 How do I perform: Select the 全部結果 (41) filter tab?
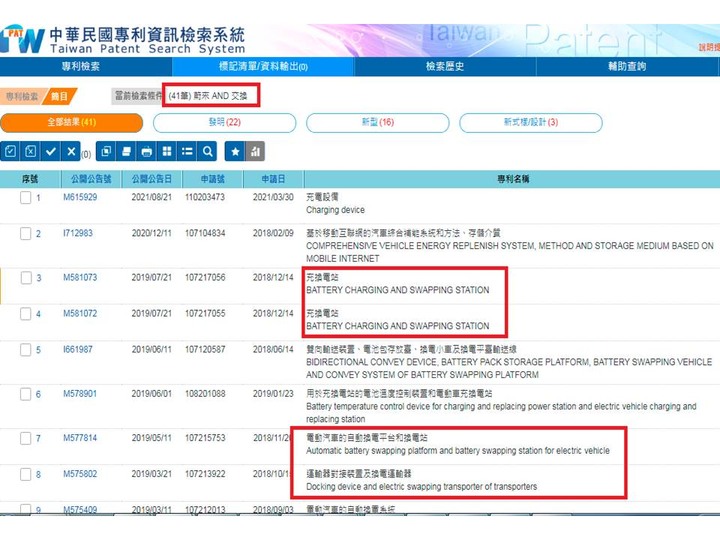point(72,122)
